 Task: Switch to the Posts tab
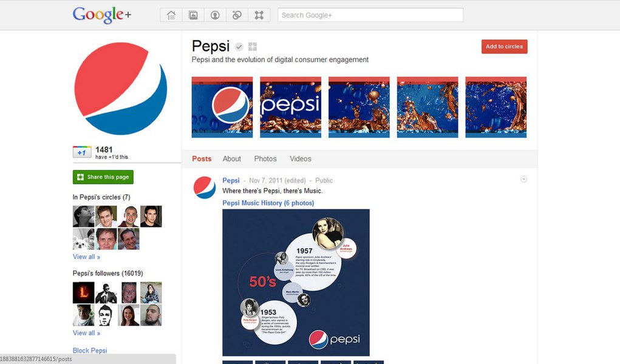tap(202, 159)
